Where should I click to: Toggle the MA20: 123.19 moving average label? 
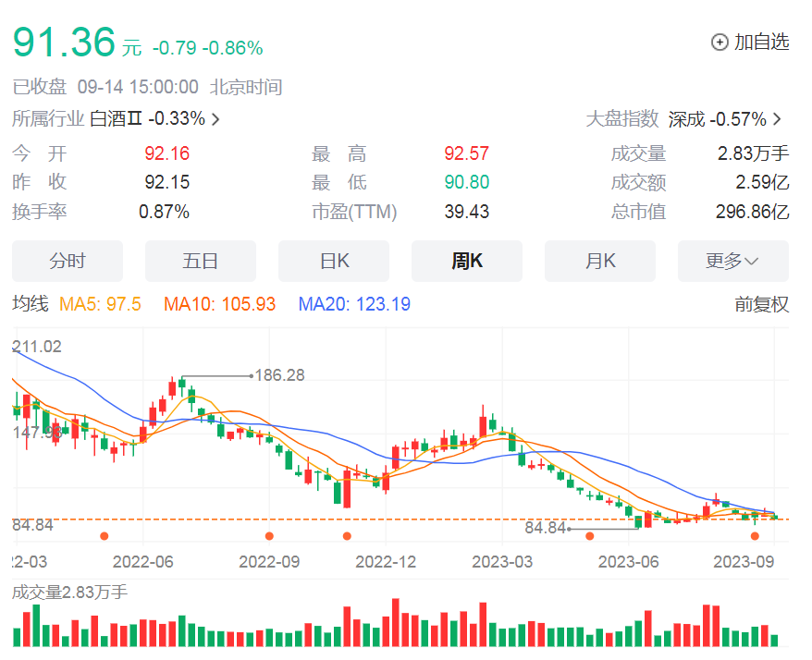click(354, 304)
